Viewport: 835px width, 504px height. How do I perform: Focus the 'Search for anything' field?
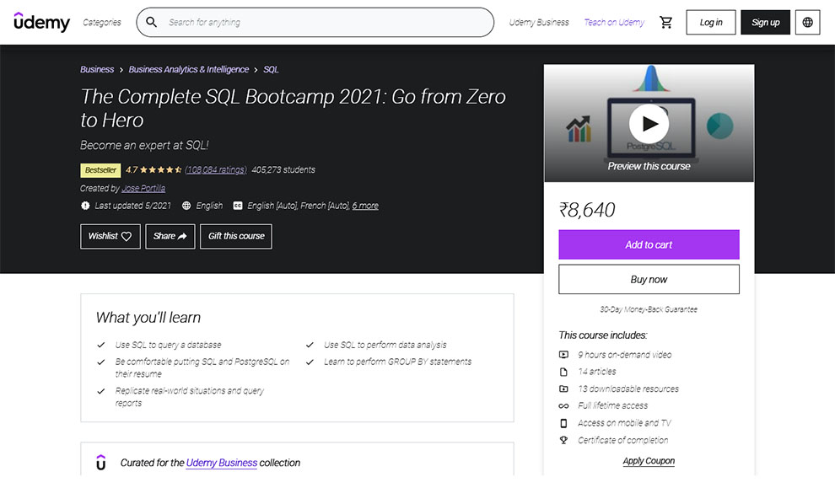tap(315, 23)
